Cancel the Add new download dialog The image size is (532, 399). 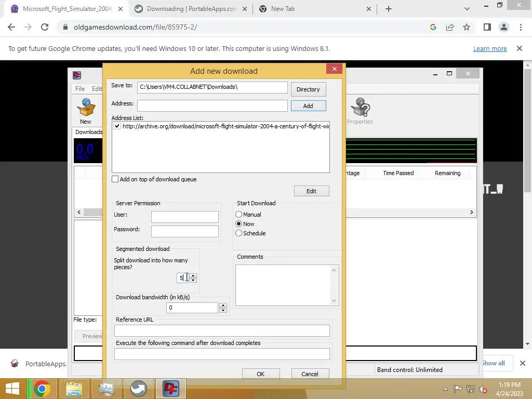pyautogui.click(x=310, y=374)
